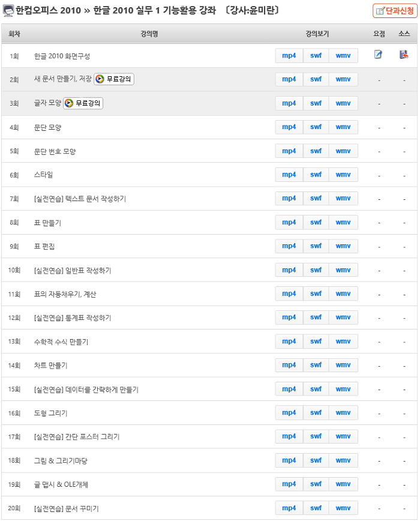The height and width of the screenshot is (521, 420).
Task: Click the 10회 row number
Action: click(14, 270)
